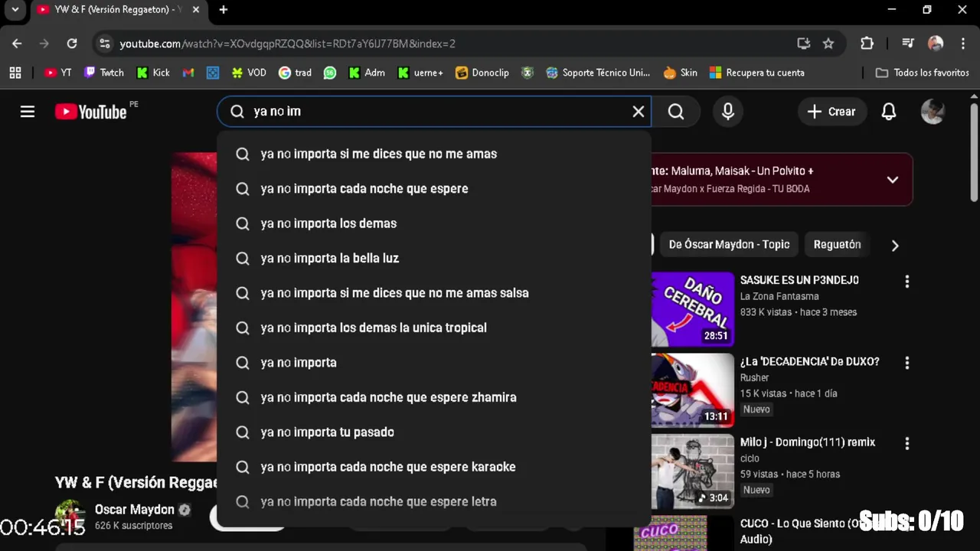Open the Chrome three-dot menu
The width and height of the screenshot is (980, 551).
tap(962, 44)
